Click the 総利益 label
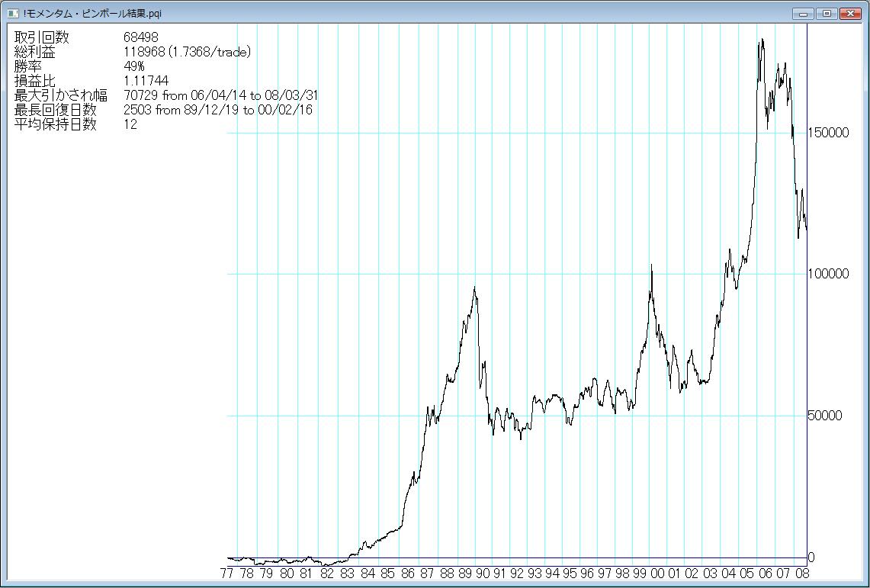This screenshot has width=870, height=588. [35, 52]
